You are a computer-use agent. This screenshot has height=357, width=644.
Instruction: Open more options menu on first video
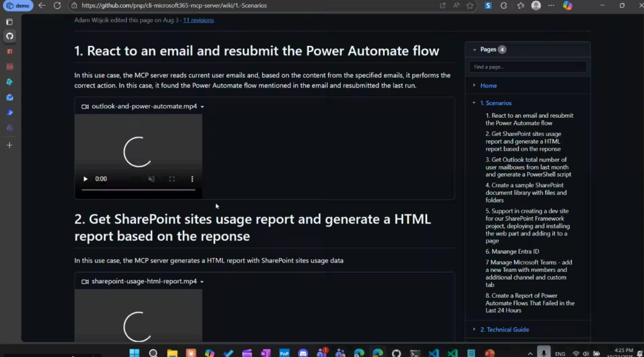[x=192, y=179]
